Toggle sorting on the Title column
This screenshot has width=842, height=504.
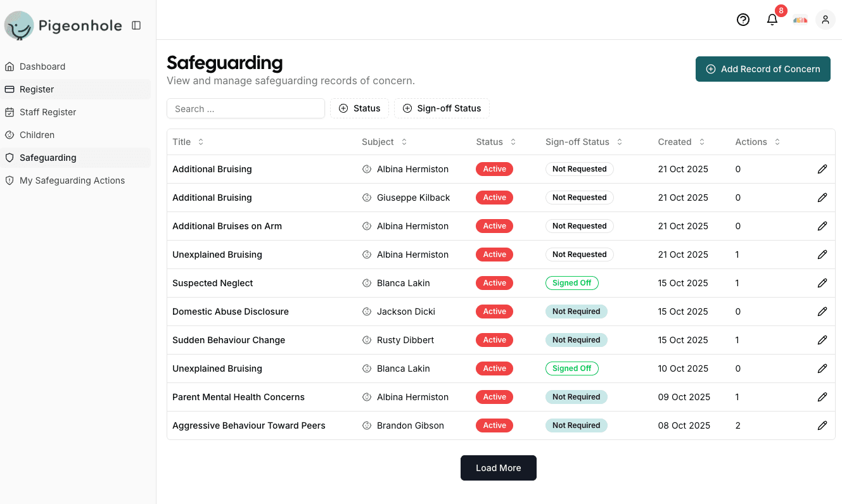point(201,142)
